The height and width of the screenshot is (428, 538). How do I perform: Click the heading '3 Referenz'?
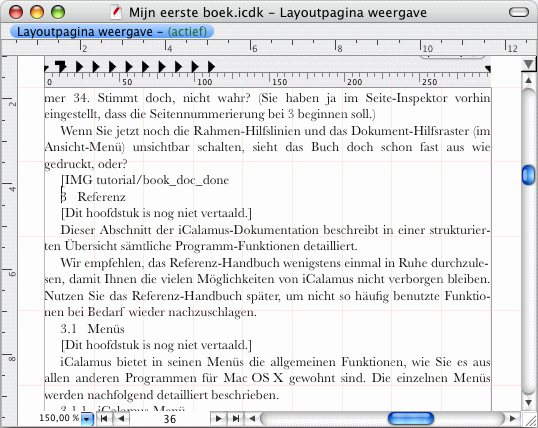point(93,197)
